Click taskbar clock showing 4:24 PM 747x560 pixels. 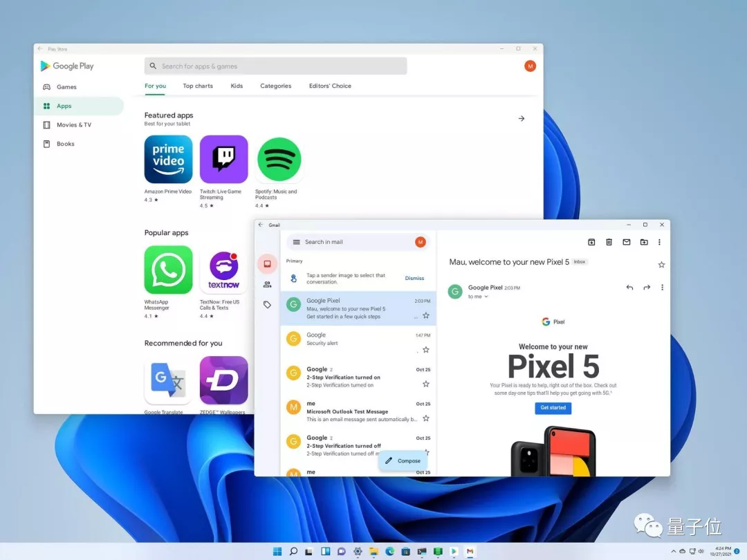[x=720, y=552]
